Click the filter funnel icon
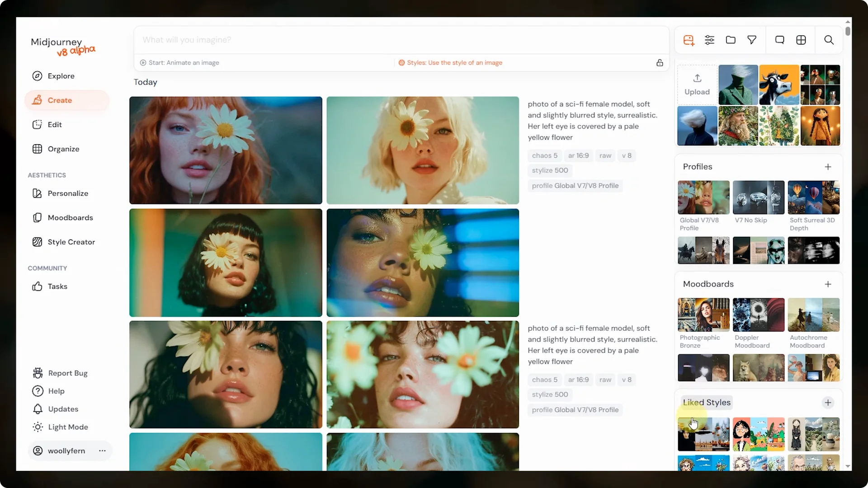Image resolution: width=868 pixels, height=488 pixels. [x=752, y=40]
